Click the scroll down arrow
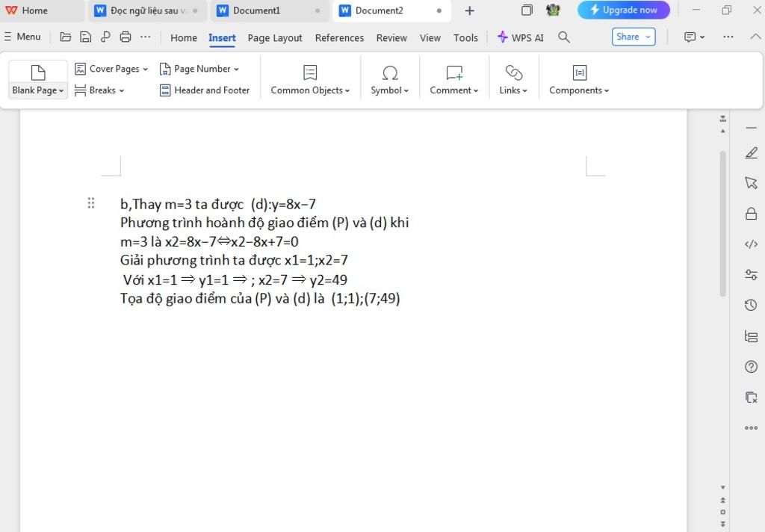 tap(723, 488)
